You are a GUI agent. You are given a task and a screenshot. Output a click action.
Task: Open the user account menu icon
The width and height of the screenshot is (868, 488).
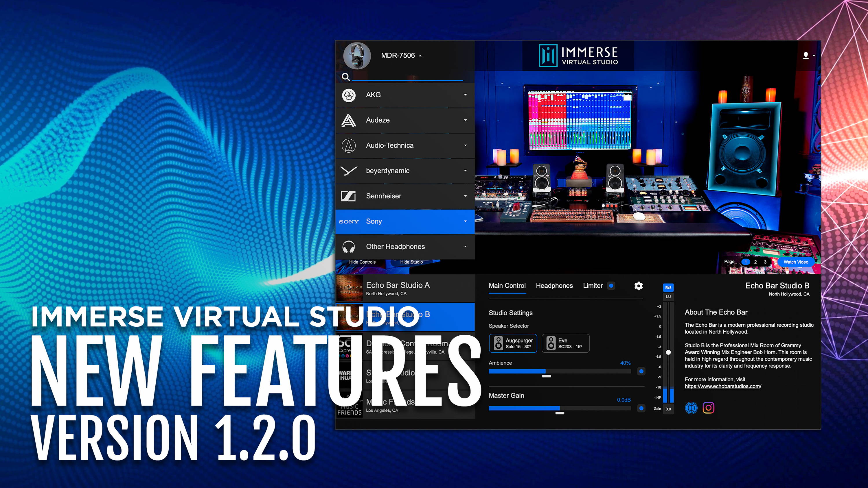808,56
